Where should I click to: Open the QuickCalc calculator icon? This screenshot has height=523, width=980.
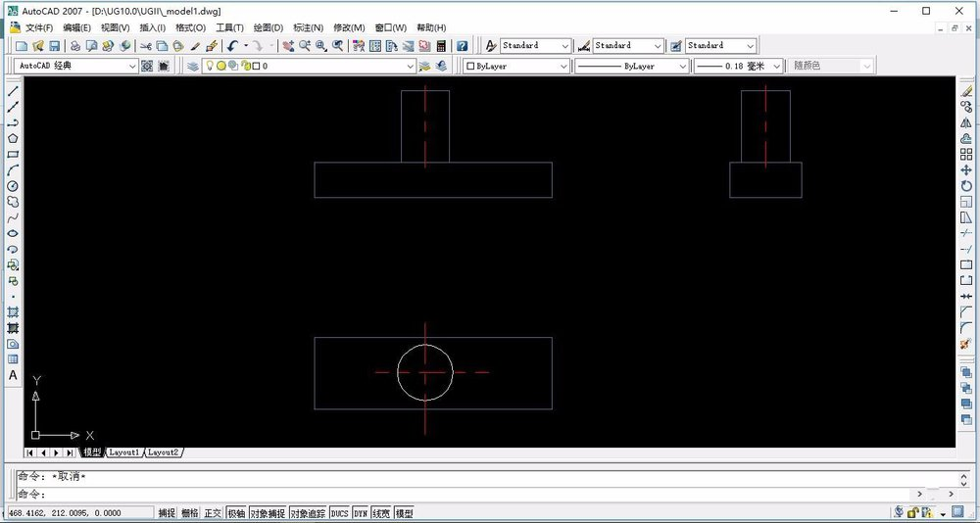tap(441, 46)
